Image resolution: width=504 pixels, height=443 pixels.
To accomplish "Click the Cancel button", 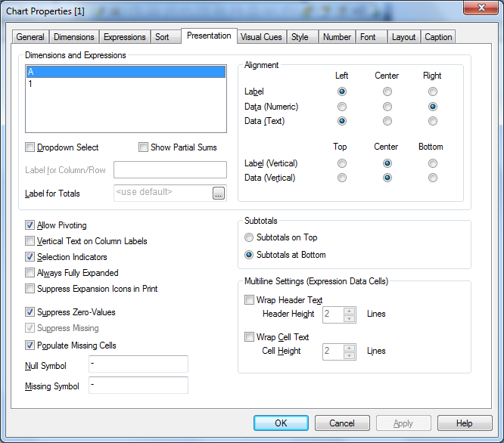I will pyautogui.click(x=342, y=423).
